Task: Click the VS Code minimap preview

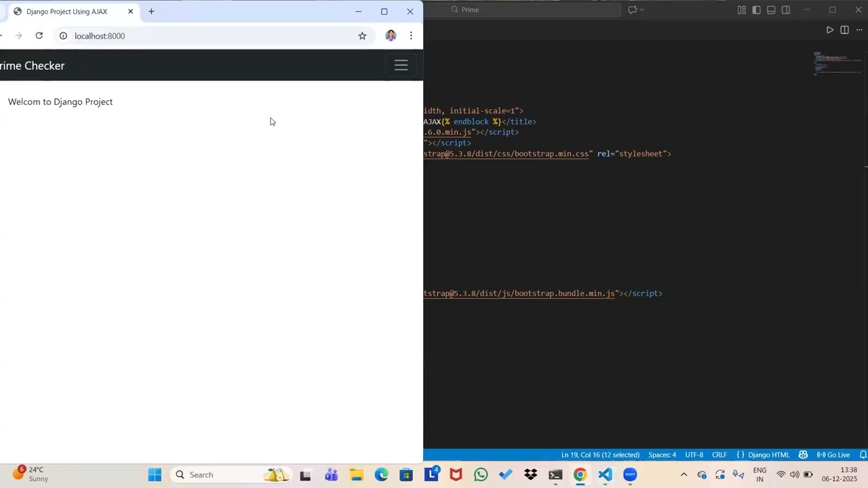Action: coord(838,63)
